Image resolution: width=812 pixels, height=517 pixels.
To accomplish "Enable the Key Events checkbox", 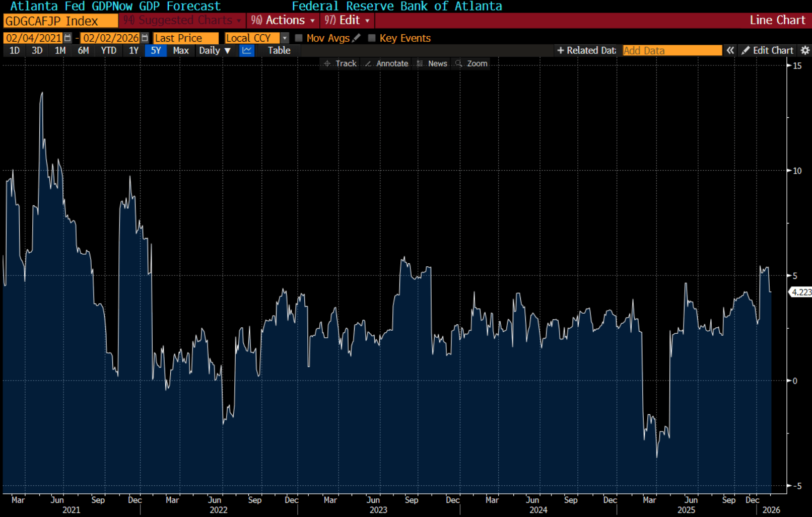I will coord(372,38).
